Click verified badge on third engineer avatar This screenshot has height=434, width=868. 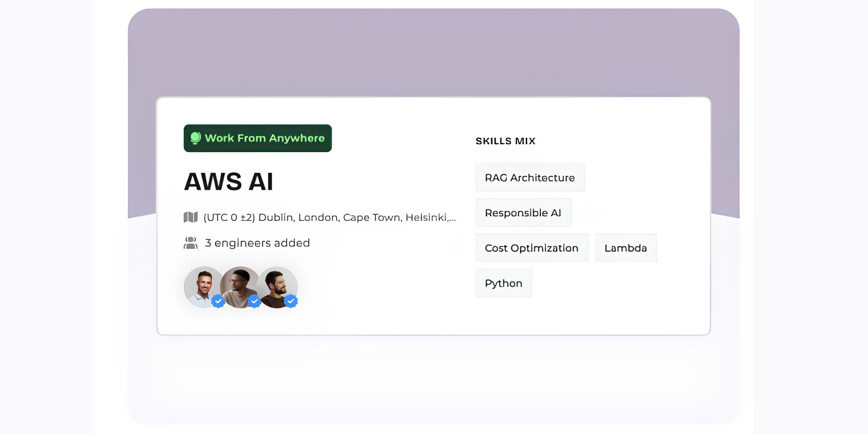click(x=291, y=301)
